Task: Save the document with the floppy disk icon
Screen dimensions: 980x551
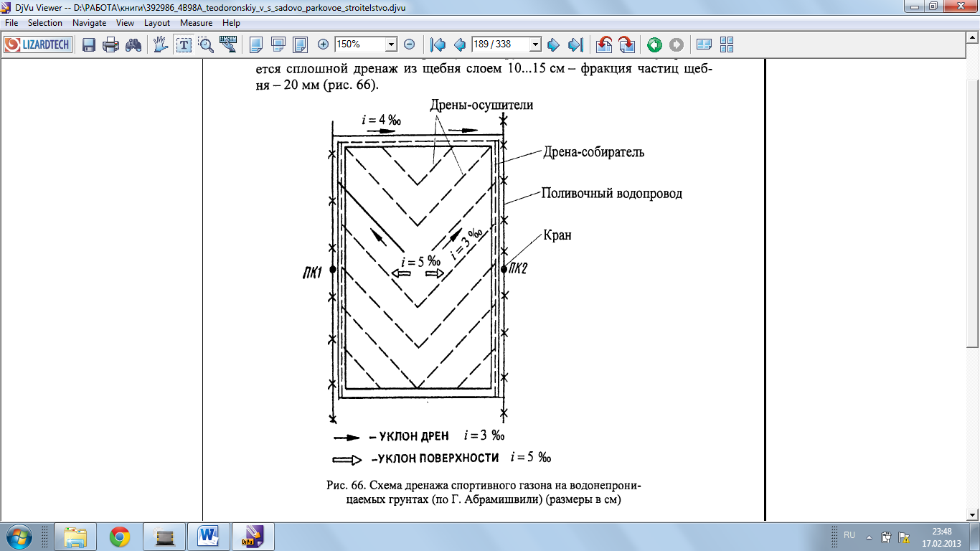Action: tap(89, 44)
